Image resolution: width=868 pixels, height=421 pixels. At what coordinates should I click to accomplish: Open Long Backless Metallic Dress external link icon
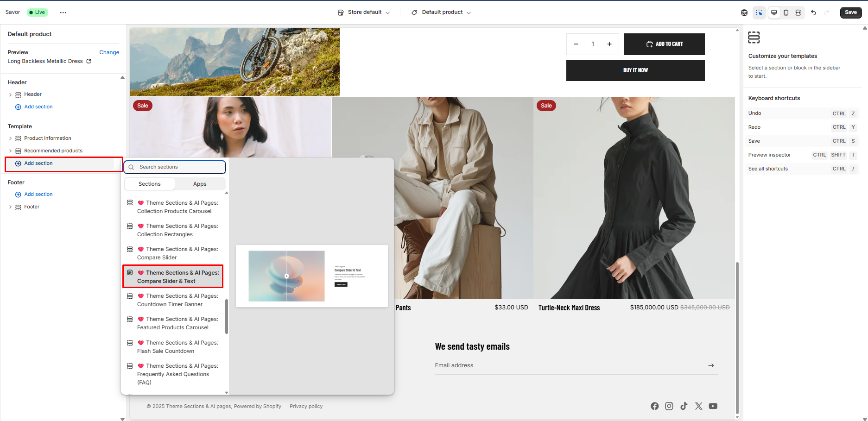tap(89, 61)
